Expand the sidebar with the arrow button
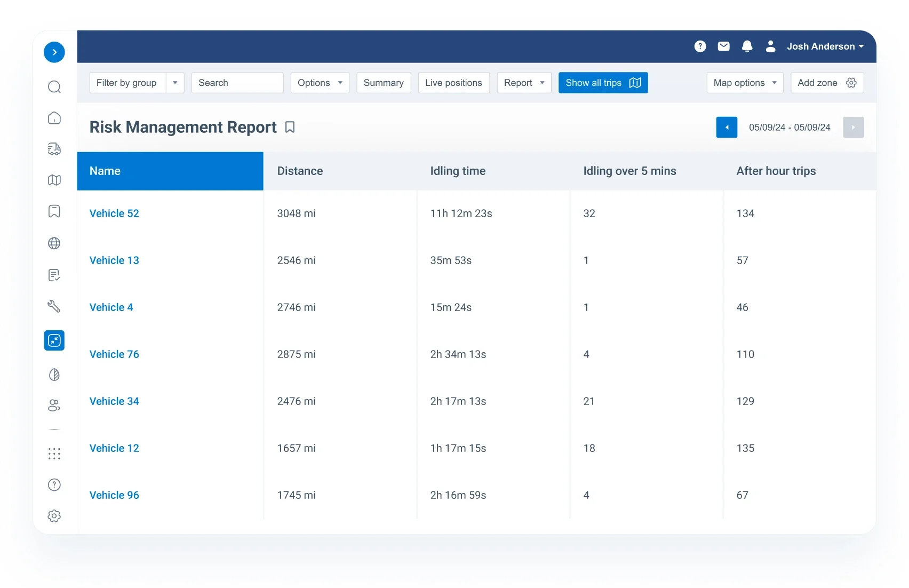This screenshot has height=588, width=909. click(54, 52)
